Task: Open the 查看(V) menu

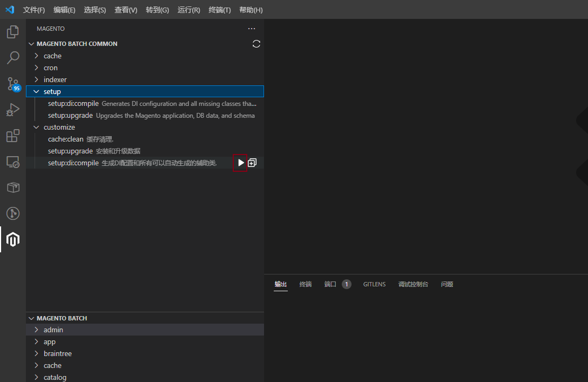Action: click(126, 10)
